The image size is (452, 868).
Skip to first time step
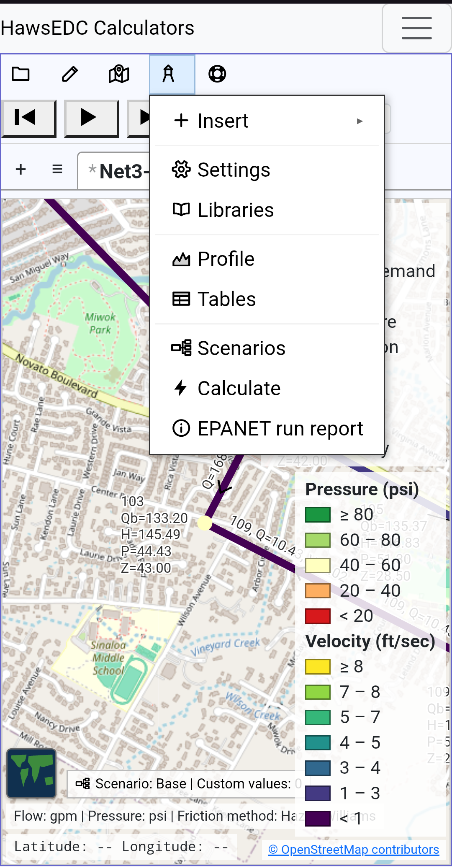pyautogui.click(x=28, y=118)
